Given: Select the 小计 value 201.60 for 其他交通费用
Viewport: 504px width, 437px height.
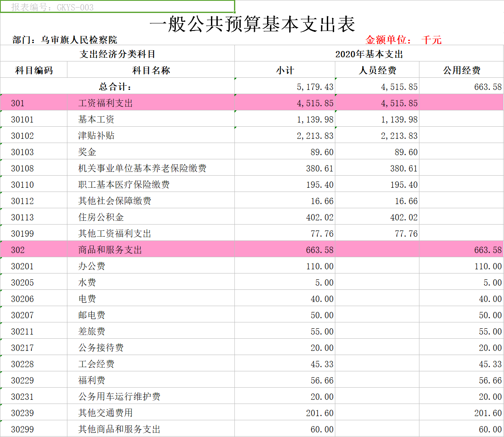Looking at the screenshot, I should pyautogui.click(x=285, y=412).
